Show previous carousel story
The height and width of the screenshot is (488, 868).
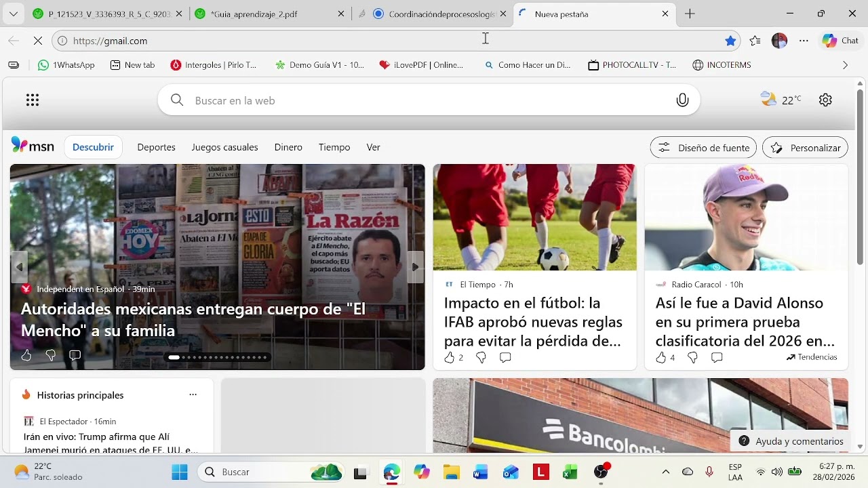click(20, 267)
